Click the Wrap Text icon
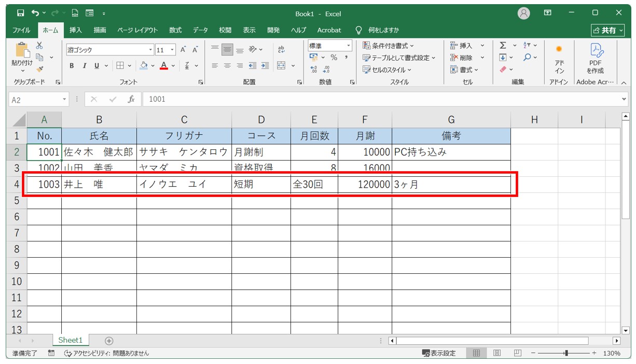 coord(282,50)
